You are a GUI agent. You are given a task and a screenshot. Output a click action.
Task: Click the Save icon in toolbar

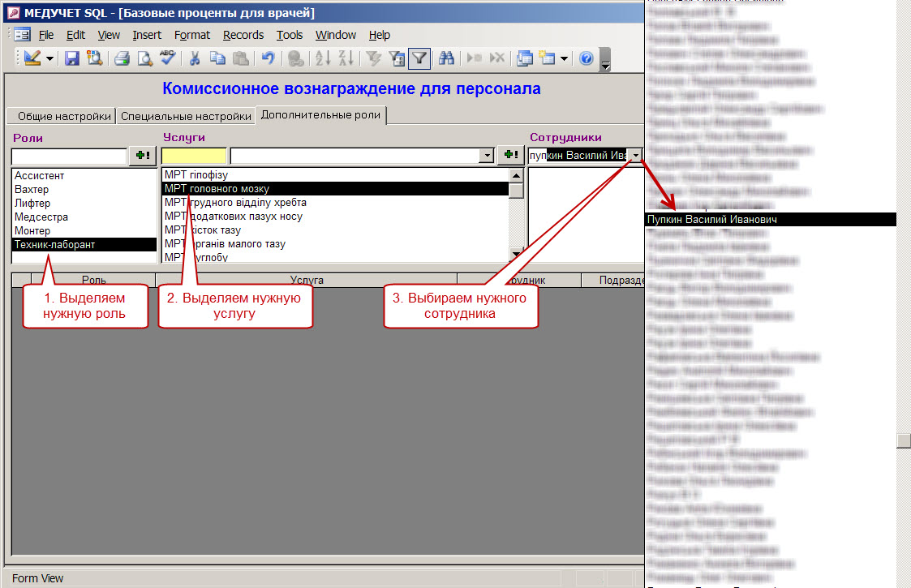pyautogui.click(x=71, y=58)
